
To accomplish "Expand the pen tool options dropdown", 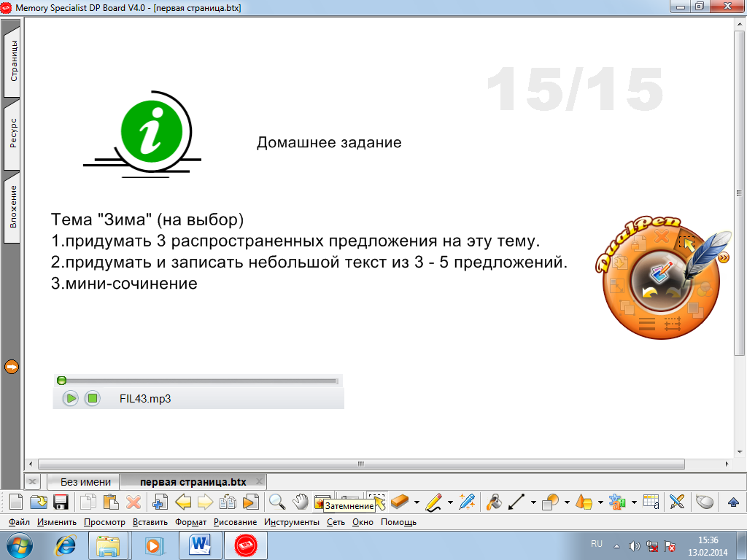I will coord(450,502).
